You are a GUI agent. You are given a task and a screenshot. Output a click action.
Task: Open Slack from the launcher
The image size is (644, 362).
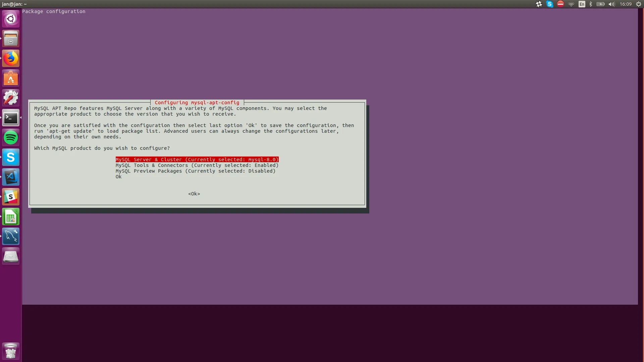tap(11, 197)
